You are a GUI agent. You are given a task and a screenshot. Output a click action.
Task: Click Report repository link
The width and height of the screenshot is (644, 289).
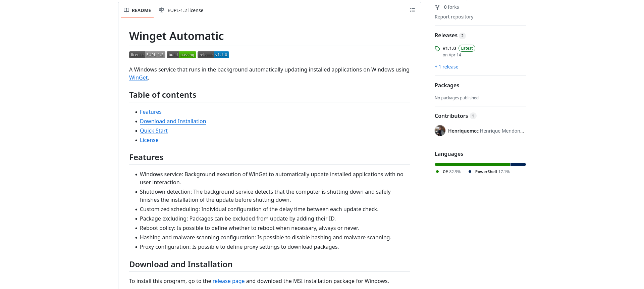coord(454,17)
